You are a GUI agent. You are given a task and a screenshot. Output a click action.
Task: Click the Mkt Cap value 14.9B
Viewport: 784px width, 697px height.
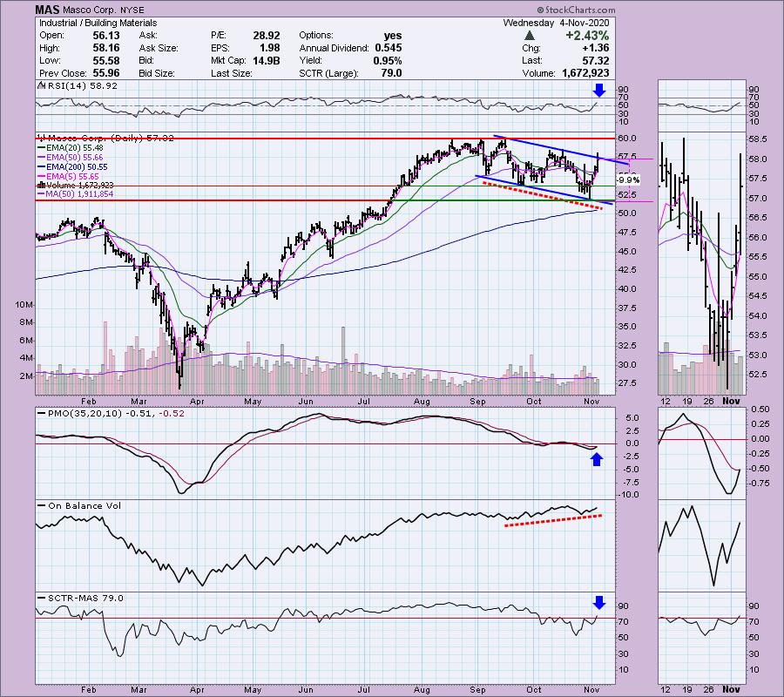267,60
